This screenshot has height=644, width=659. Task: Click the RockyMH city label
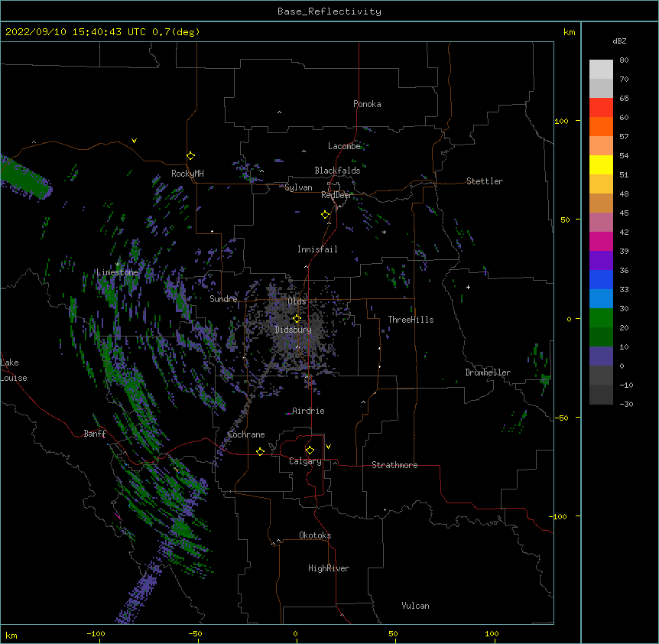click(x=187, y=174)
